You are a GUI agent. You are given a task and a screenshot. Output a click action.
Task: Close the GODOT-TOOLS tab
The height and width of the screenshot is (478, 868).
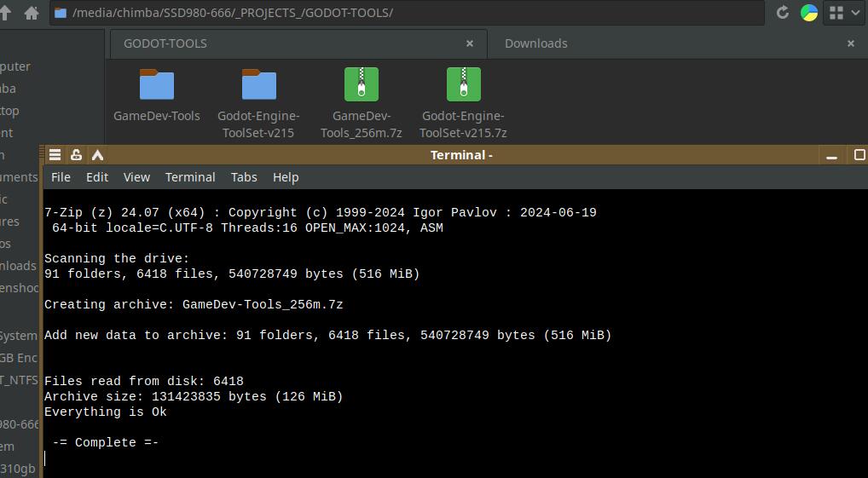click(469, 43)
